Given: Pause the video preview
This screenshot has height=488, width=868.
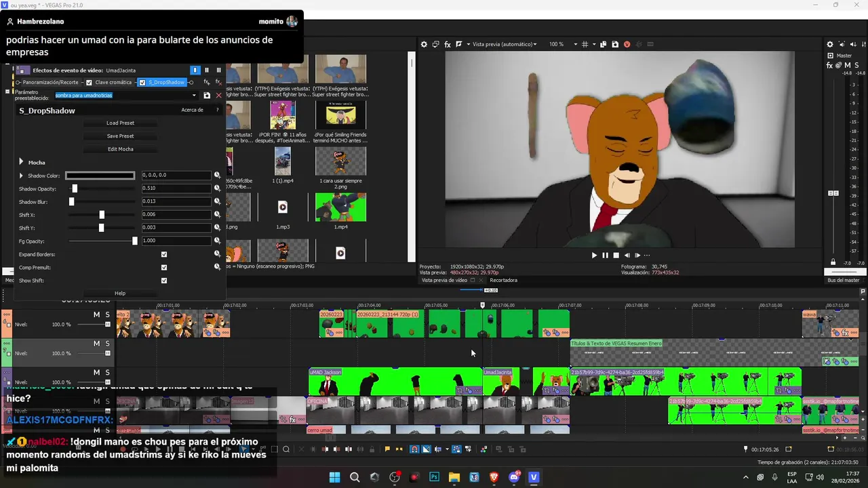Looking at the screenshot, I should tap(605, 256).
